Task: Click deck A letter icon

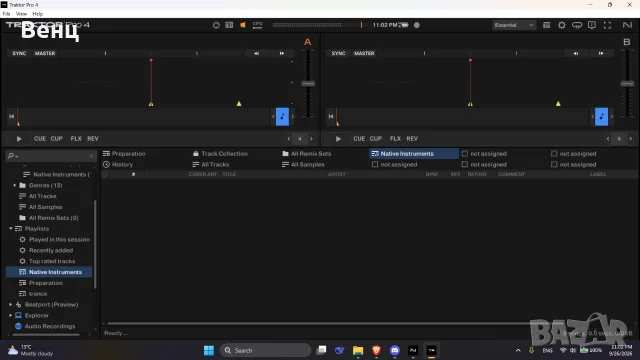Action: coord(307,42)
